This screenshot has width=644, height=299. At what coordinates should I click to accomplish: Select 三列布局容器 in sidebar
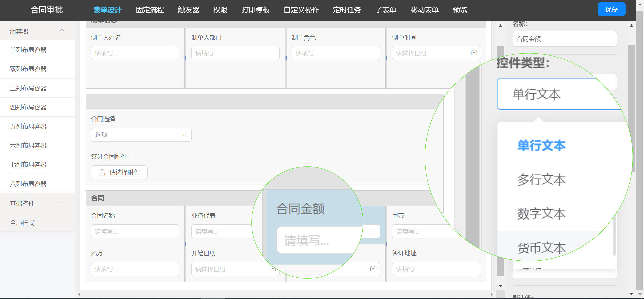(x=28, y=88)
